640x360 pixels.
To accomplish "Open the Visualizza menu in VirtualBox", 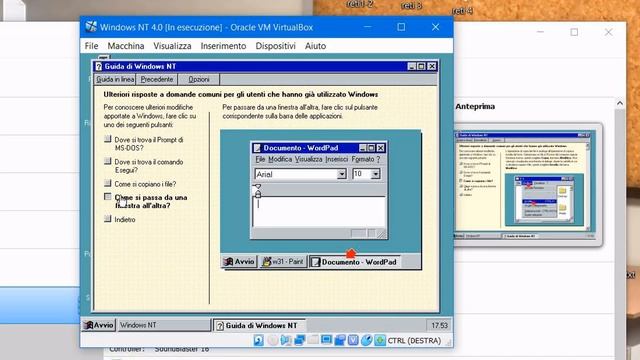I will tap(172, 46).
